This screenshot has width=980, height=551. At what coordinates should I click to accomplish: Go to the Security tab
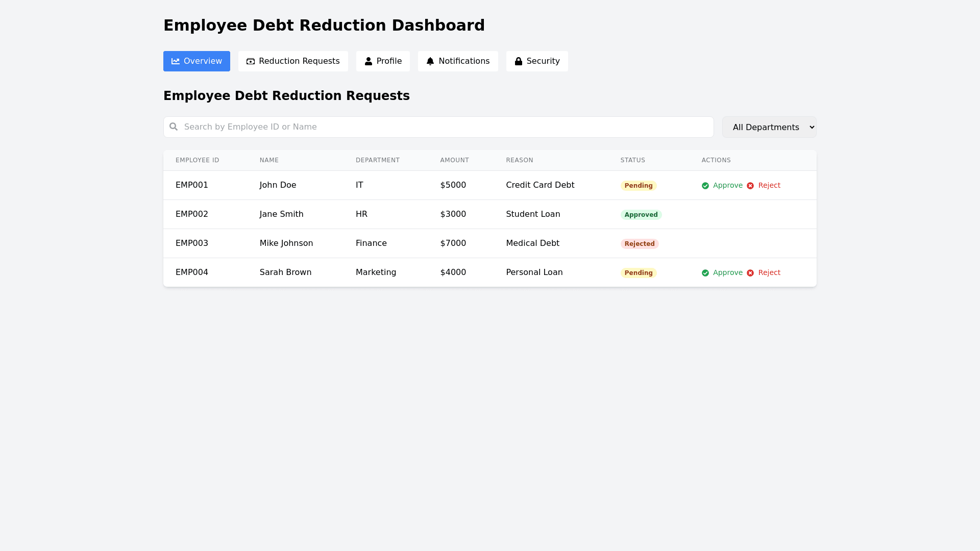coord(537,61)
